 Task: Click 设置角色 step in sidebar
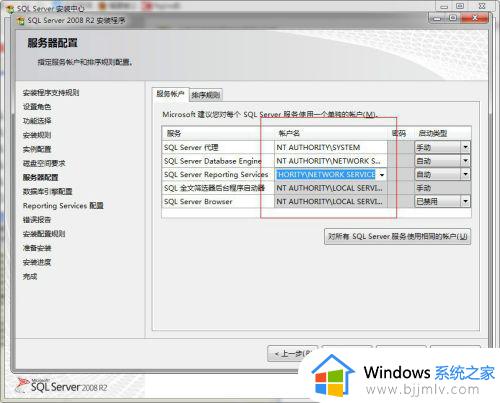[x=37, y=107]
